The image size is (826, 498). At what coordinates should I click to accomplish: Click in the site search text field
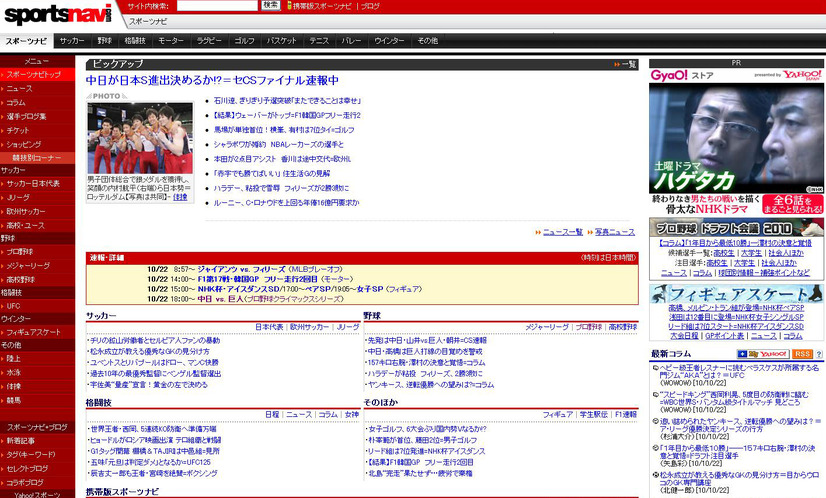217,6
